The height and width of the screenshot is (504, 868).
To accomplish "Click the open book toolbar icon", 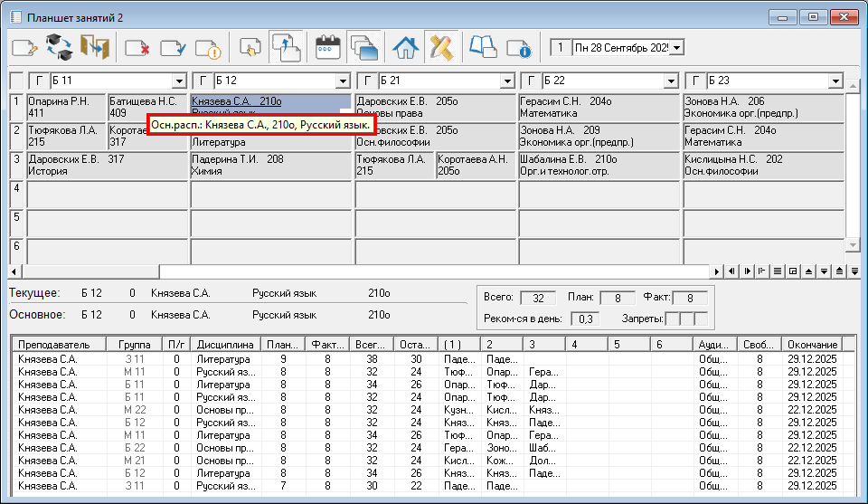I will coord(484,47).
